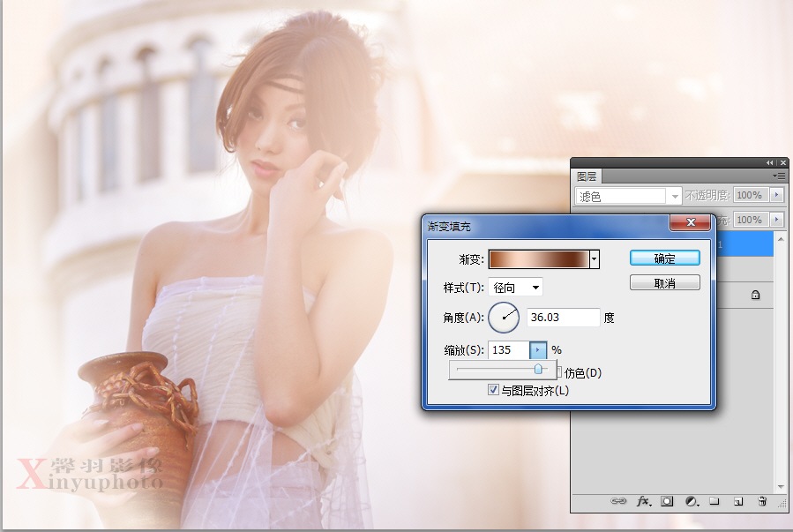The width and height of the screenshot is (793, 532).
Task: Open the 样式(T) 径向 style dropdown
Action: pyautogui.click(x=515, y=288)
